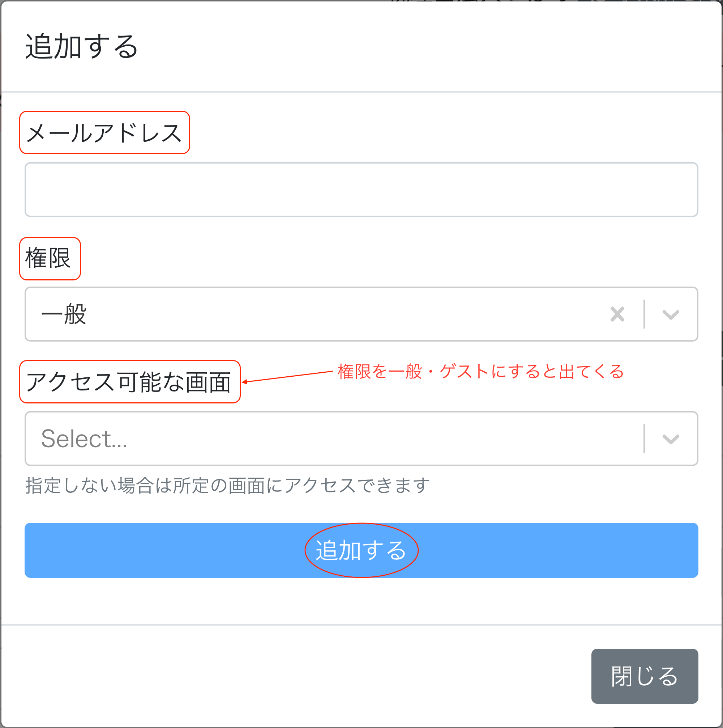The height and width of the screenshot is (728, 723).
Task: Clear the selected 一般 permission value
Action: point(617,314)
